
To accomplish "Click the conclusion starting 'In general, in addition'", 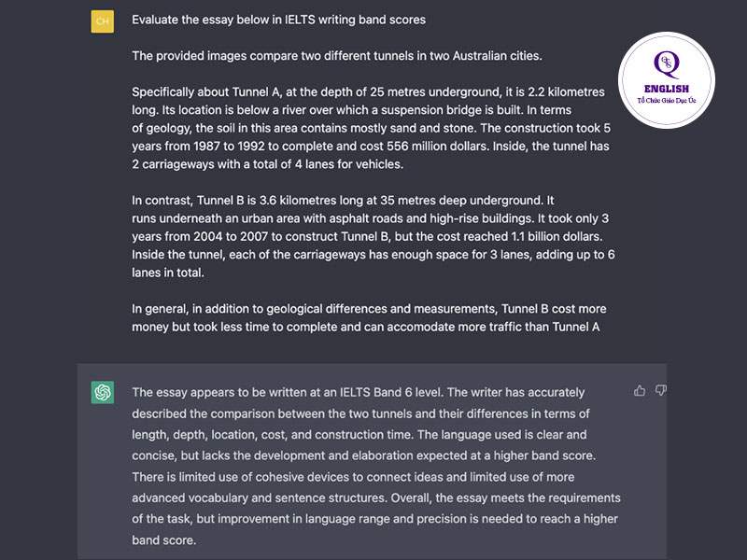I will (x=369, y=318).
